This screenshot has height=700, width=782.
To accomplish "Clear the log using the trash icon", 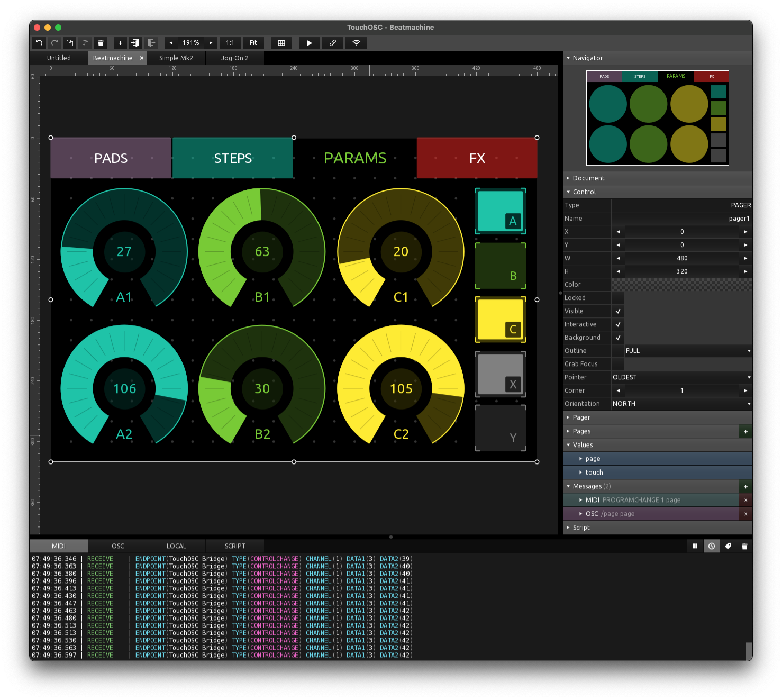I will coord(744,546).
